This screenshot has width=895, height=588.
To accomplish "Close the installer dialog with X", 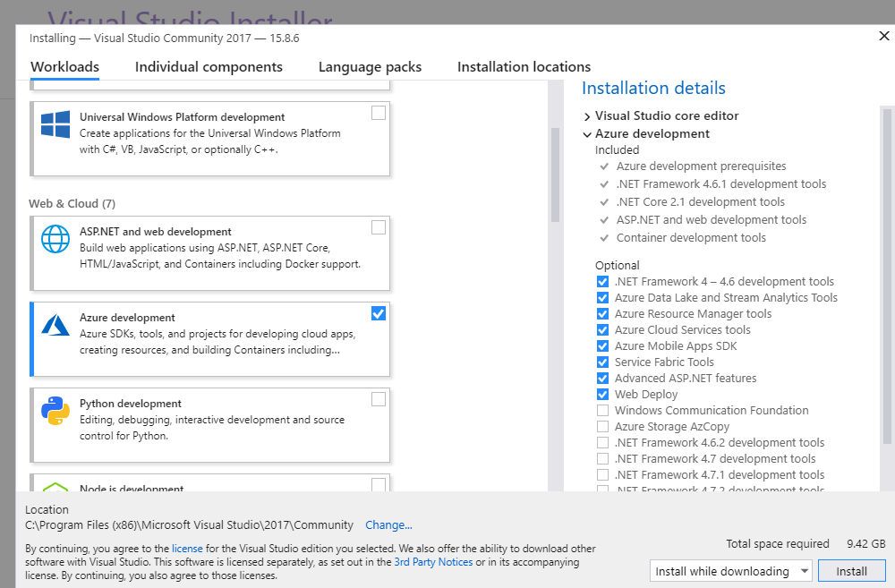I will [884, 36].
